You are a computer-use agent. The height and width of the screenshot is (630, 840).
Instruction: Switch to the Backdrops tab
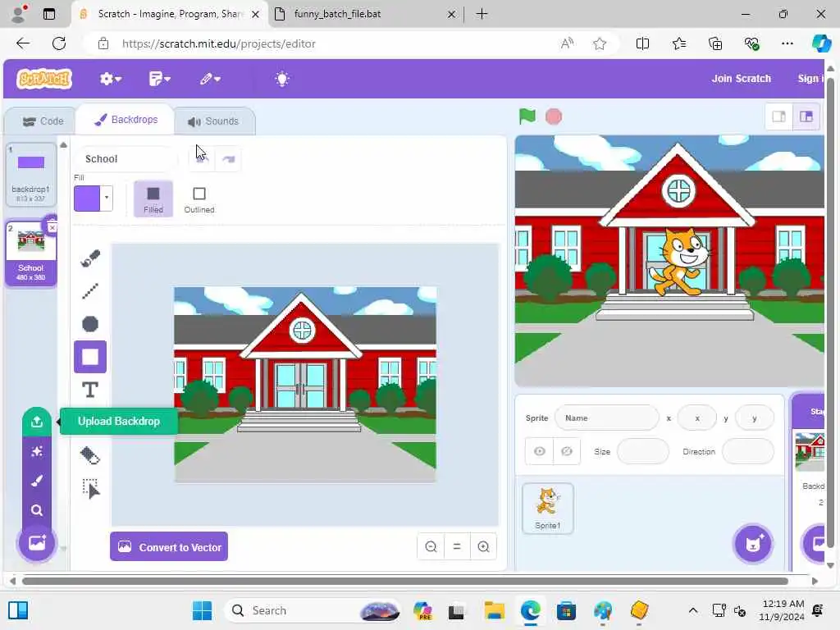click(126, 120)
